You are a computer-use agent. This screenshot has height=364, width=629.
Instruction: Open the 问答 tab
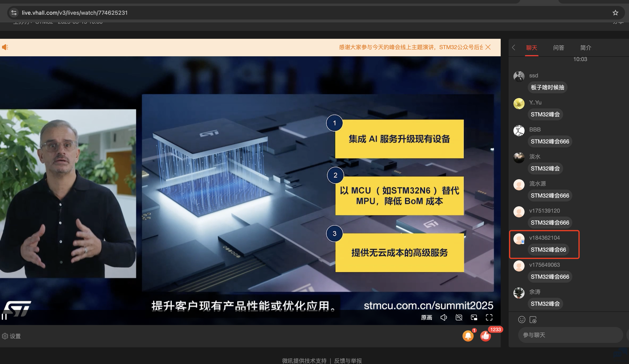559,48
